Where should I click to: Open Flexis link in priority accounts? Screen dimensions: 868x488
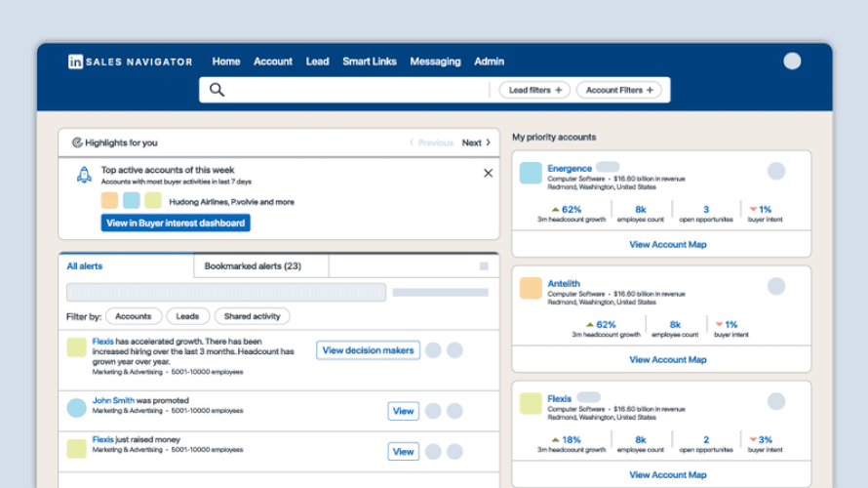coord(559,399)
